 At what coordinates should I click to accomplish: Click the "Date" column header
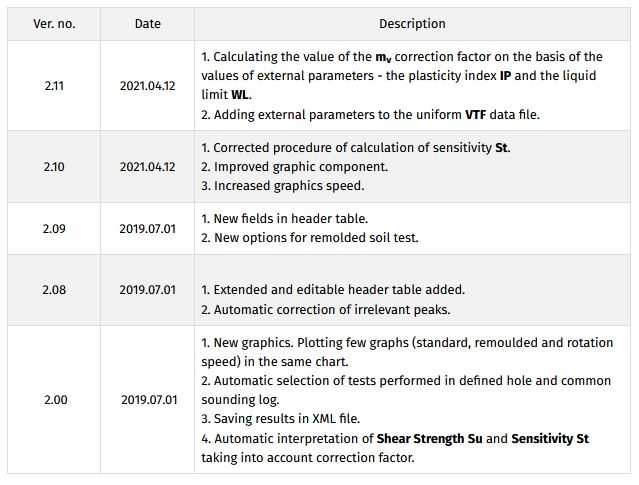pos(148,24)
